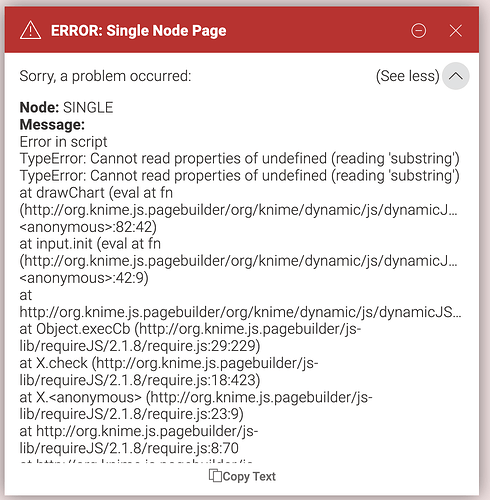Dismiss the error dialog with X icon
The image size is (490, 500).
tap(455, 31)
